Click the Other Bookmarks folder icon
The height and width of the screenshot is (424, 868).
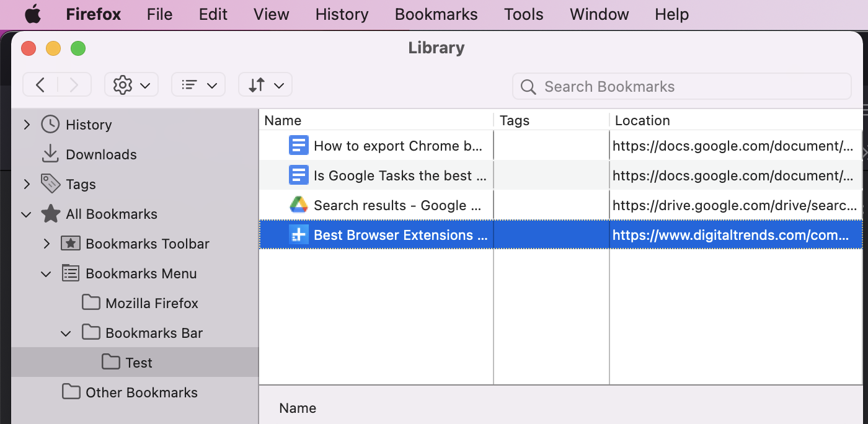pos(71,392)
